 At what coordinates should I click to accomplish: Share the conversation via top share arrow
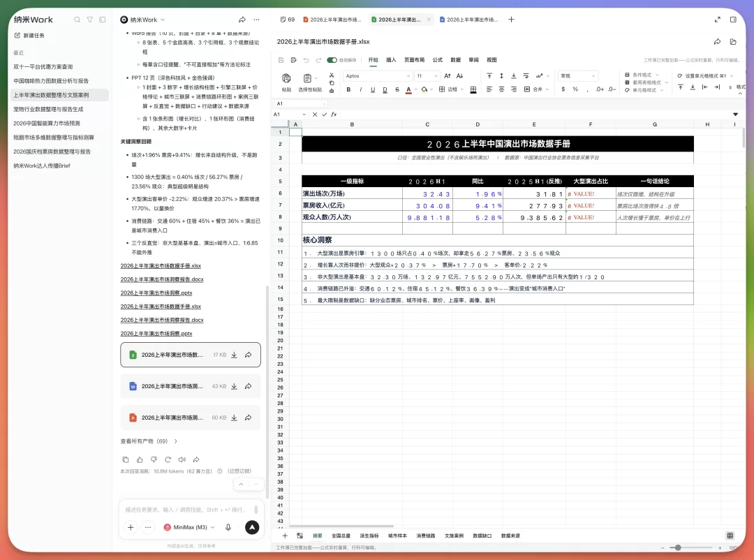[242, 20]
